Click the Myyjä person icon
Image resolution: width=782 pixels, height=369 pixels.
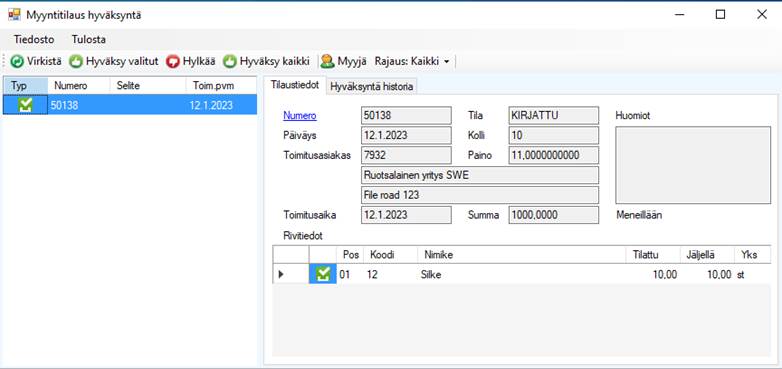pos(327,61)
